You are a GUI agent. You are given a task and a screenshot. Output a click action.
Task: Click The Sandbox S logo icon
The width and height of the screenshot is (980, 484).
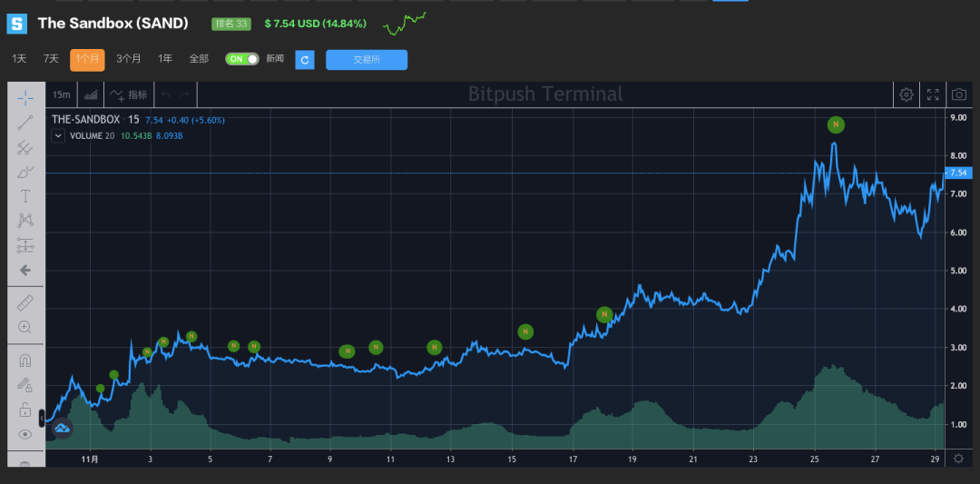coord(17,24)
